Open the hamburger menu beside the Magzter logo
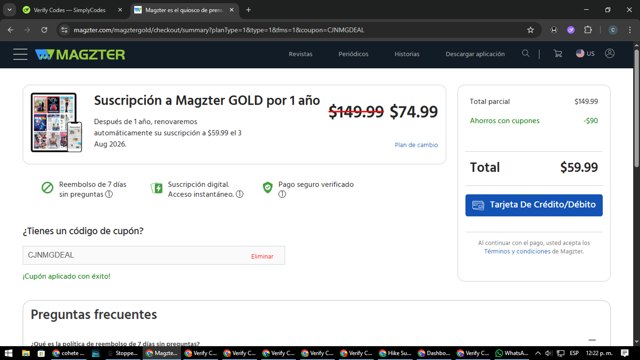640x360 pixels. coord(20,54)
